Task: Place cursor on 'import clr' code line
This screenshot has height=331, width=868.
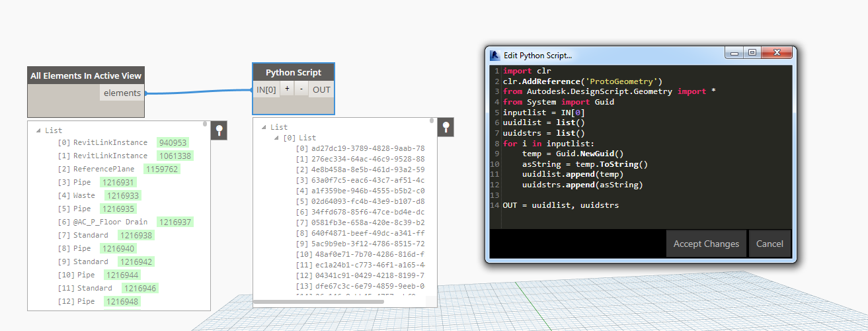Action: pyautogui.click(x=527, y=71)
